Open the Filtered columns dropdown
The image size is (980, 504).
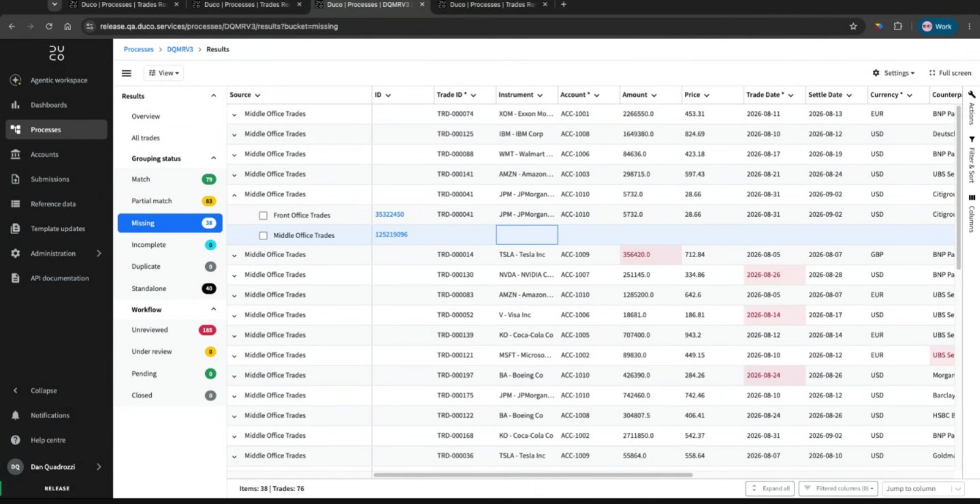[x=839, y=489]
